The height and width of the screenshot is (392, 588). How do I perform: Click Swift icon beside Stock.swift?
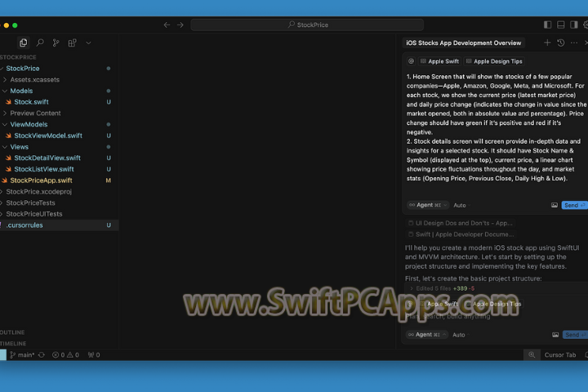point(8,102)
